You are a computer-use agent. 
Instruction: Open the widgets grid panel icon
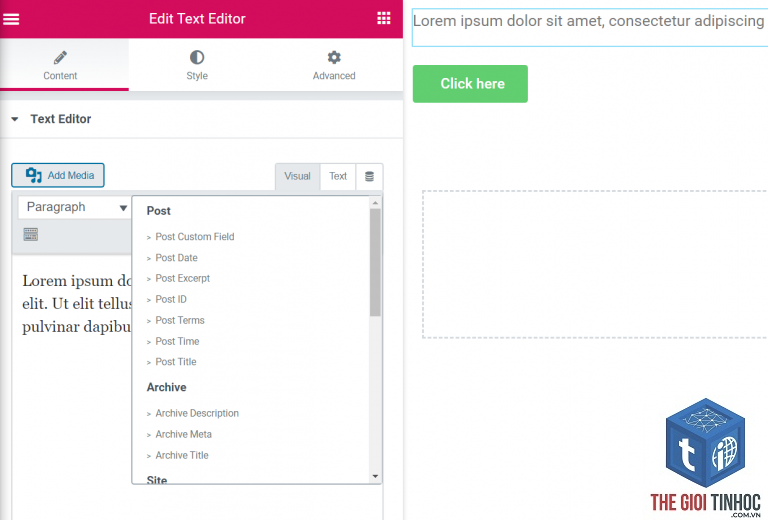384,19
